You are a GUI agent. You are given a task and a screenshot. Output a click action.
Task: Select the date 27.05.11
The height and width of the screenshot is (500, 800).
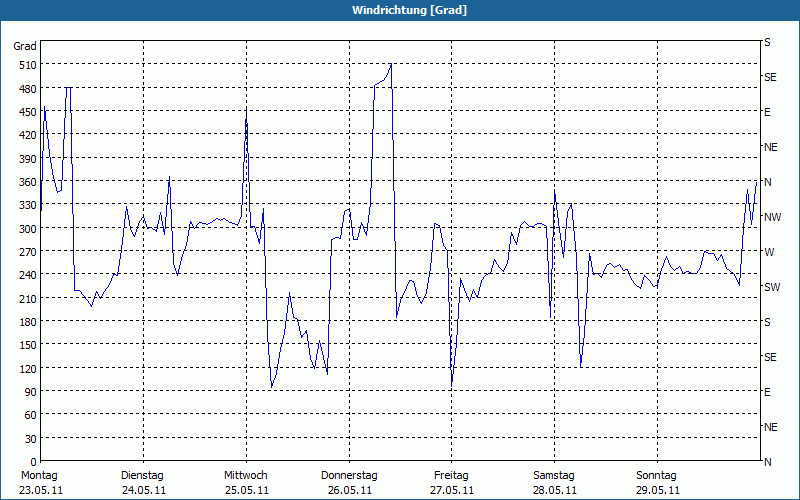point(452,491)
